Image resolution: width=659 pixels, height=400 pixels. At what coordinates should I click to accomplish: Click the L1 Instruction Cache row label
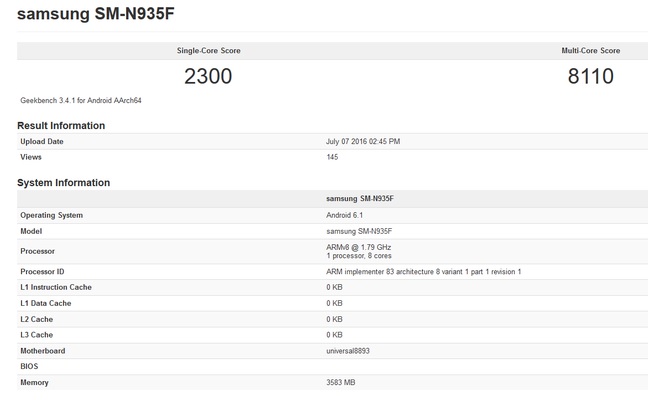click(x=56, y=287)
